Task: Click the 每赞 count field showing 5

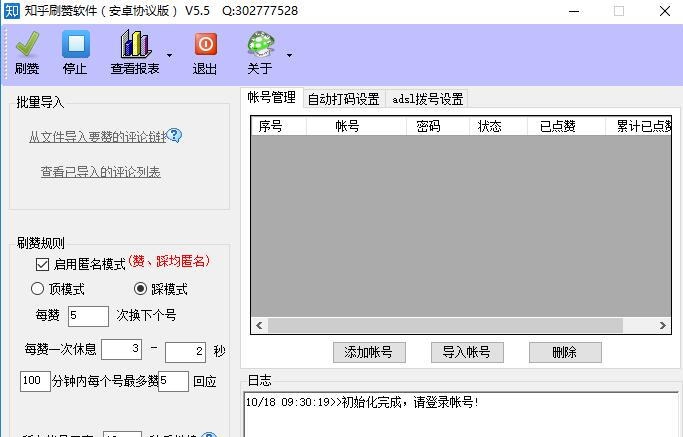Action: tap(88, 316)
